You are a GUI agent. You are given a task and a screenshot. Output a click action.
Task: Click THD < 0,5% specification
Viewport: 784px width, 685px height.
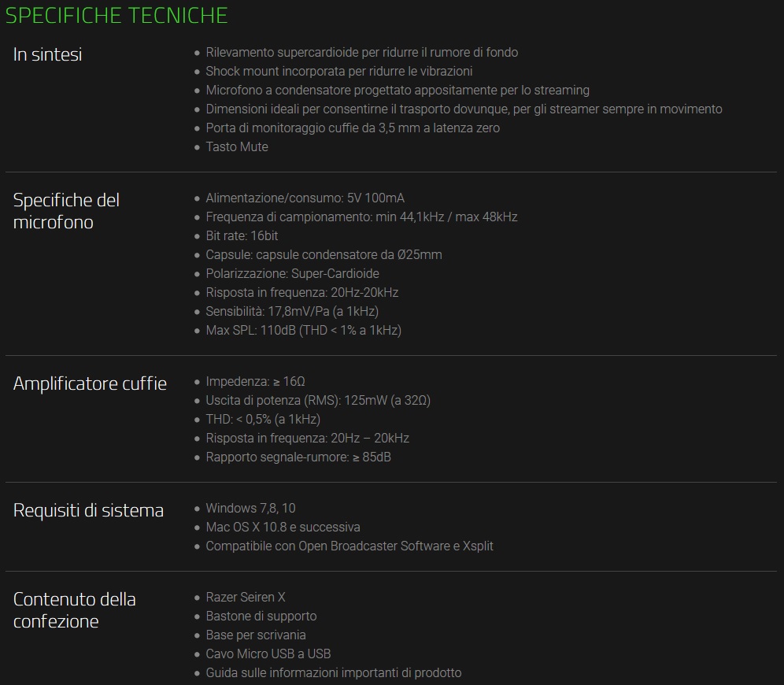point(263,420)
